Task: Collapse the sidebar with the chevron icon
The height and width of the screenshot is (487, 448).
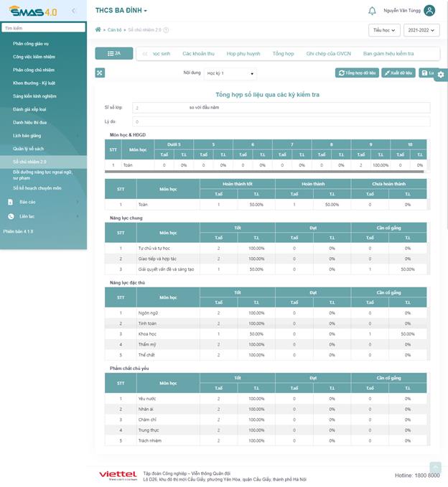Action: 74,11
